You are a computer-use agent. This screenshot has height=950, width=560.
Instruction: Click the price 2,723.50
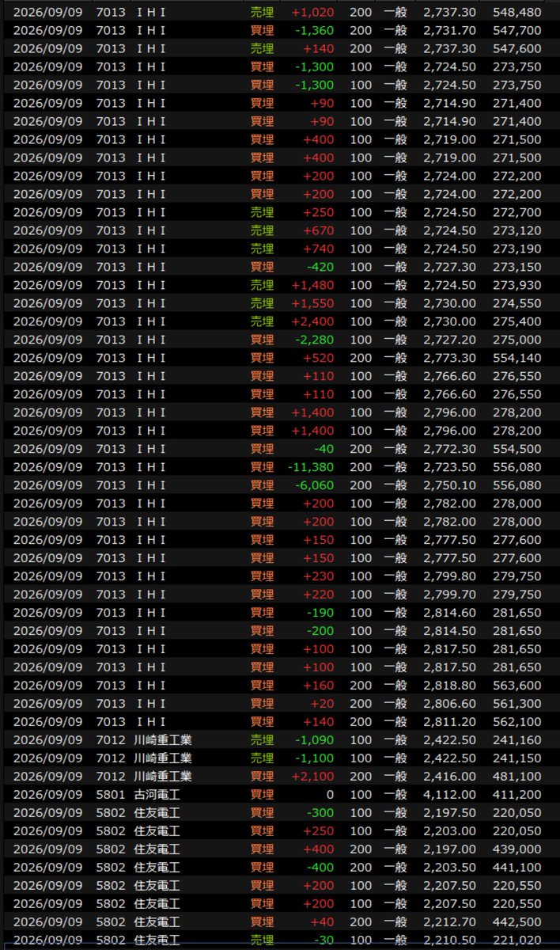[x=450, y=467]
